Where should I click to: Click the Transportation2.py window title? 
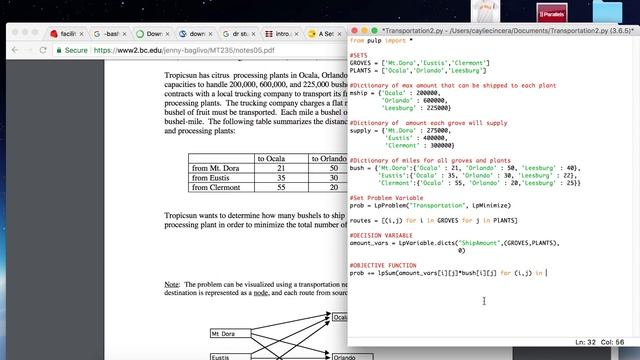[508, 31]
